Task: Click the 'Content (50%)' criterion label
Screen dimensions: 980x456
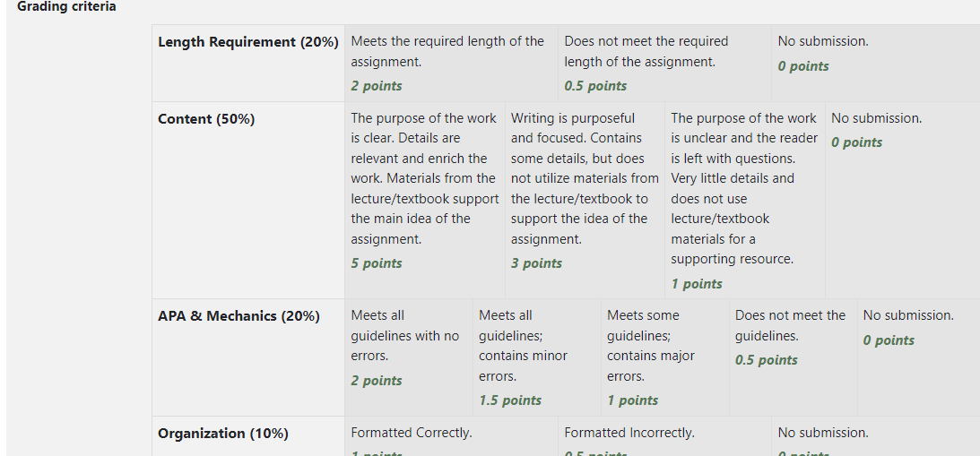Action: click(206, 119)
